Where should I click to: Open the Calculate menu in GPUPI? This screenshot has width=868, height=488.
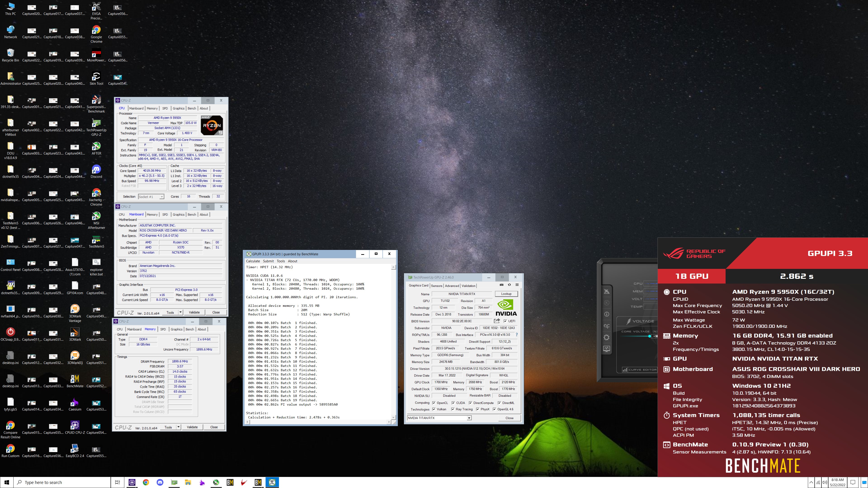coord(253,261)
